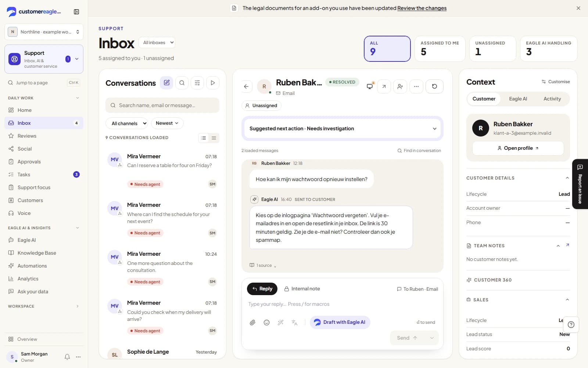Click the reply text box
The height and width of the screenshot is (368, 588).
pos(343,304)
